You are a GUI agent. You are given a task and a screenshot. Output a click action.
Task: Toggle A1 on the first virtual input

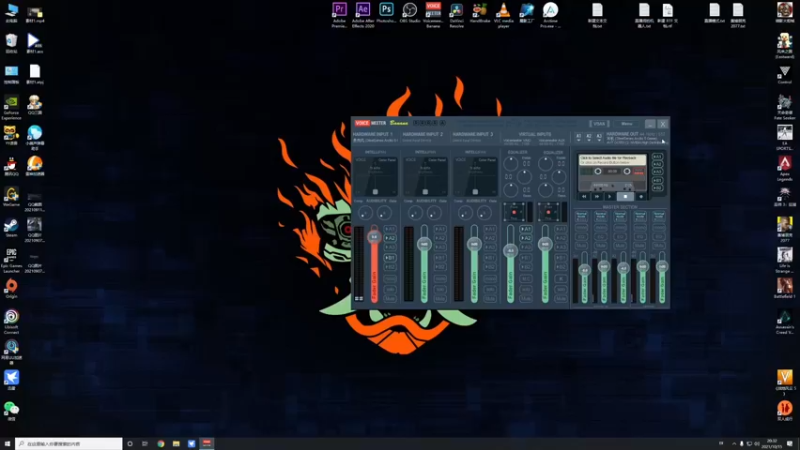(x=526, y=229)
